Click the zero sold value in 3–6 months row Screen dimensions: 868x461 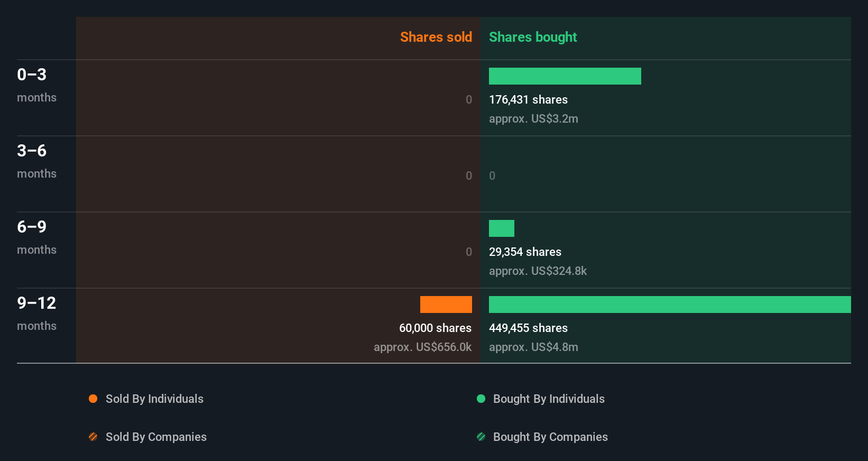[469, 176]
